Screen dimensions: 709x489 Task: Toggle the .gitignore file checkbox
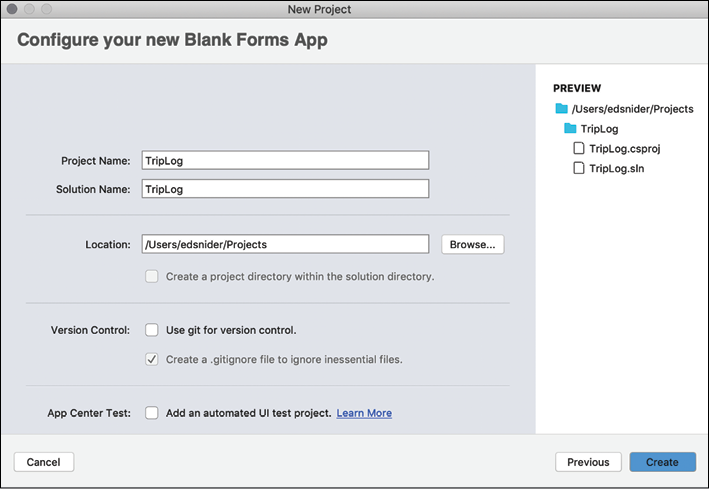tap(152, 358)
